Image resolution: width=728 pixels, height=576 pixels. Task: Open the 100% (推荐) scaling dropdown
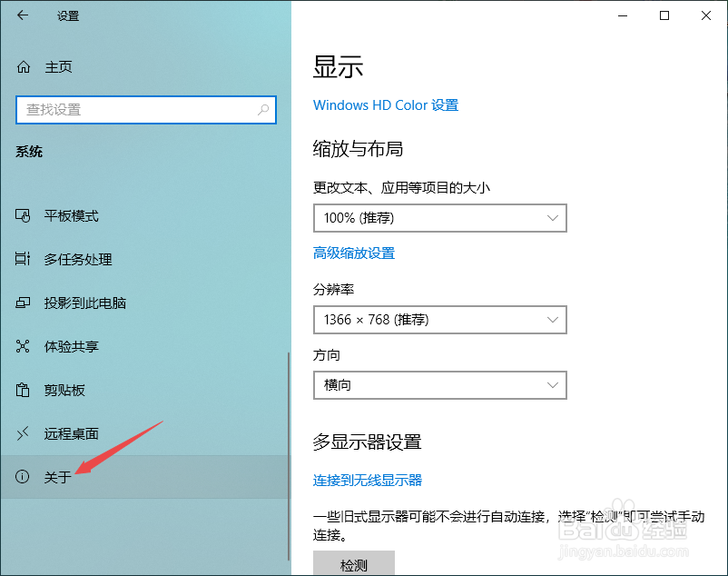[439, 218]
